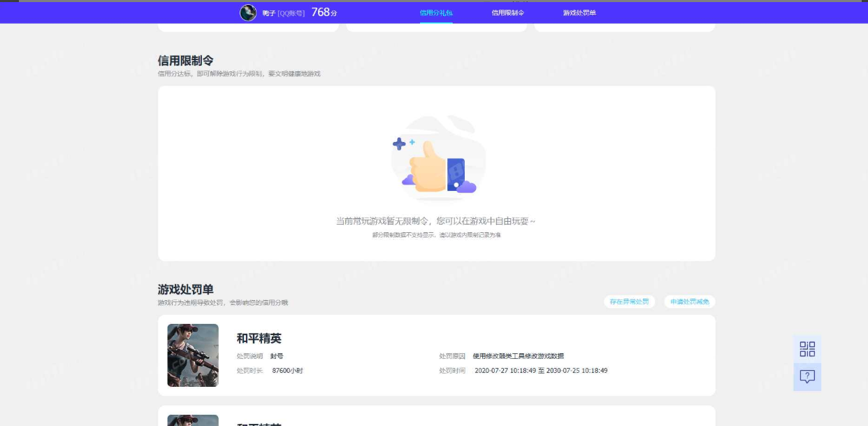Click the punishment time range 2020-07-27 至 2030-07-25

click(x=541, y=371)
